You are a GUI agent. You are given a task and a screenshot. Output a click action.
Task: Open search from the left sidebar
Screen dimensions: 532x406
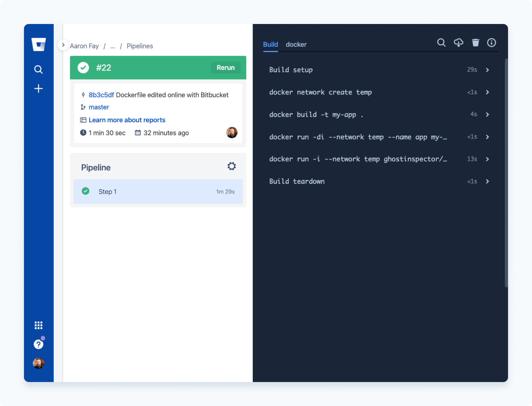(x=38, y=69)
